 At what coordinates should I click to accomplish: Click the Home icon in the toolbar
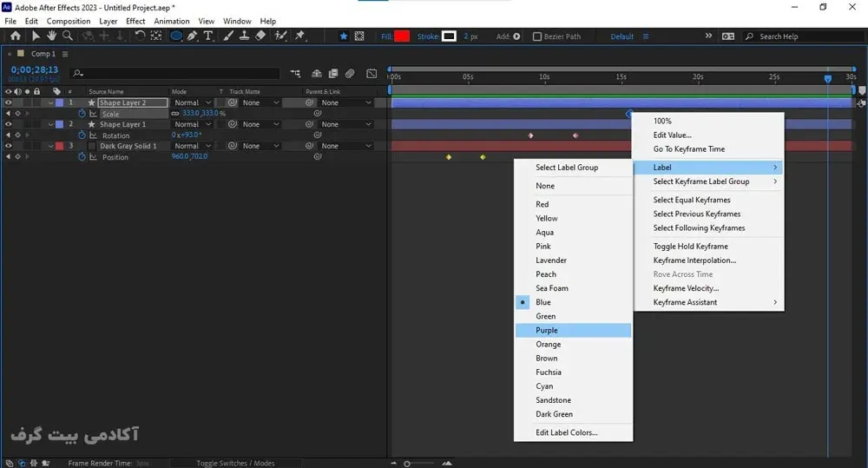click(x=16, y=36)
